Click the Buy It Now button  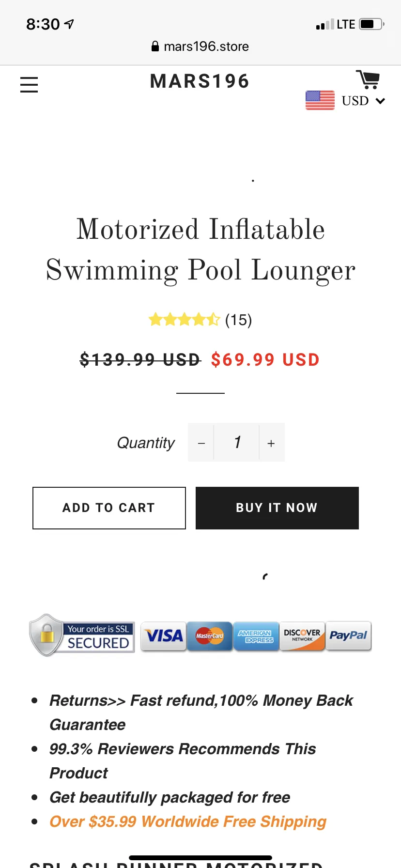[277, 508]
